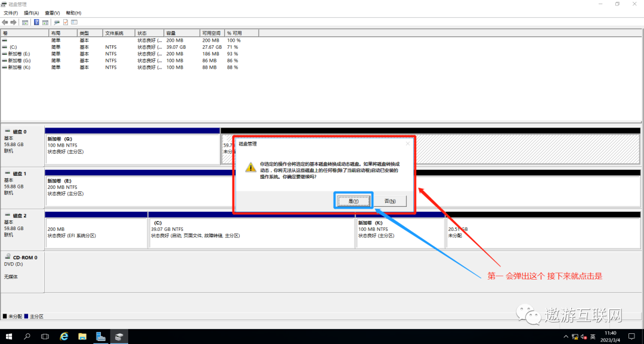Click the Back arrow in toolbar
This screenshot has height=344, width=644.
pos(5,22)
